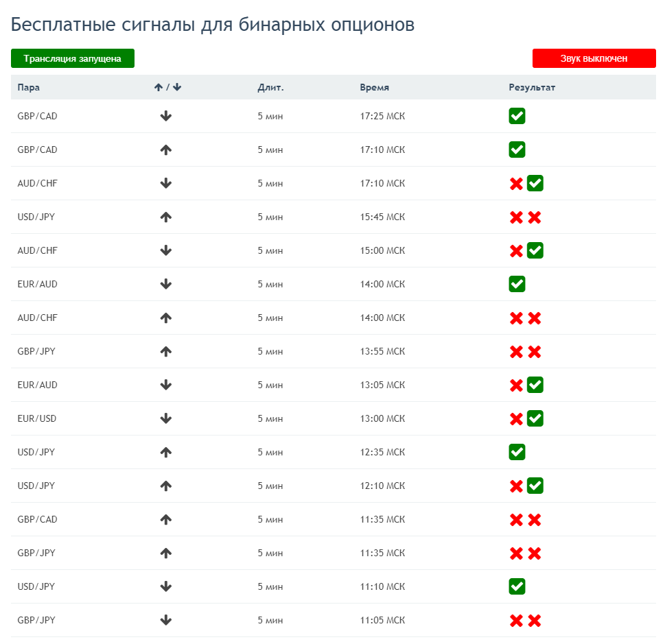Viewport: 665px width, 644px height.
Task: Select the EUR/USD pair name
Action: 37,418
